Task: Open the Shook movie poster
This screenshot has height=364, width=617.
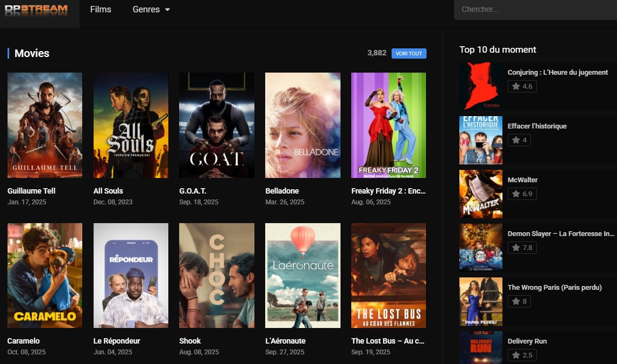Action: click(x=217, y=275)
